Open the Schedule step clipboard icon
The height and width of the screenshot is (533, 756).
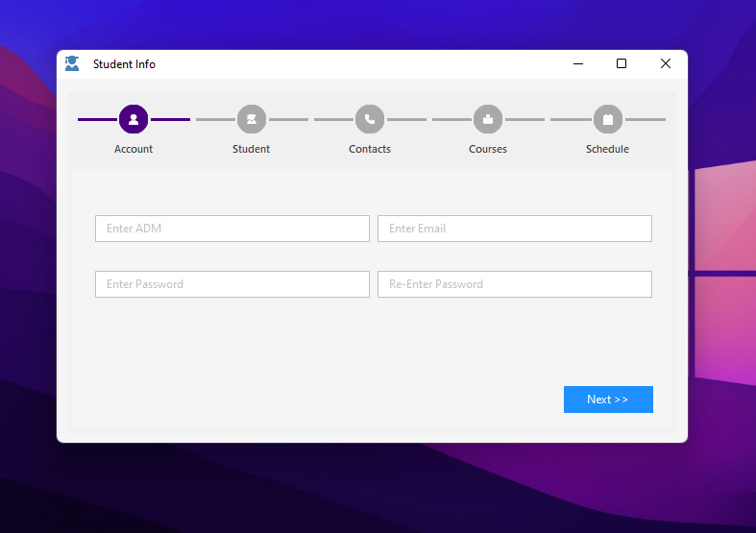pyautogui.click(x=608, y=119)
